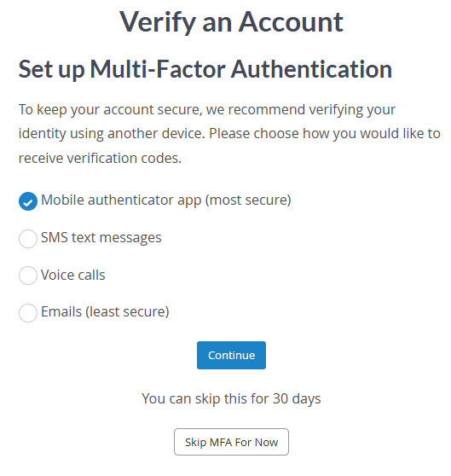Continue with the selected verification method
Image resolution: width=451 pixels, height=476 pixels.
coord(231,355)
